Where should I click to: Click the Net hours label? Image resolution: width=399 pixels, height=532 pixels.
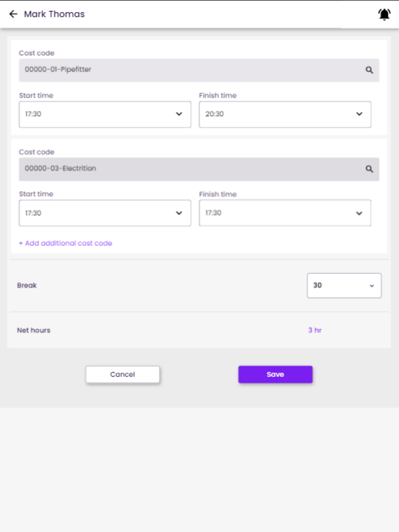coord(34,330)
